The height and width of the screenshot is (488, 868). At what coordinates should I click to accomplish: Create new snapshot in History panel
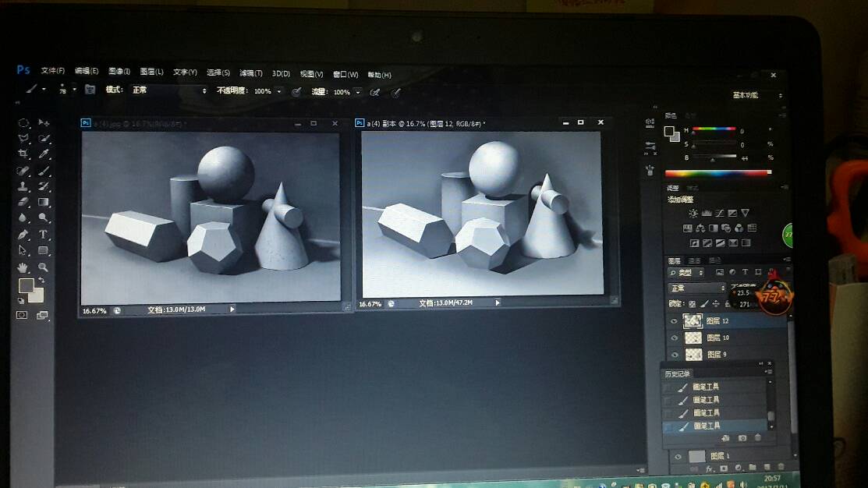click(742, 437)
